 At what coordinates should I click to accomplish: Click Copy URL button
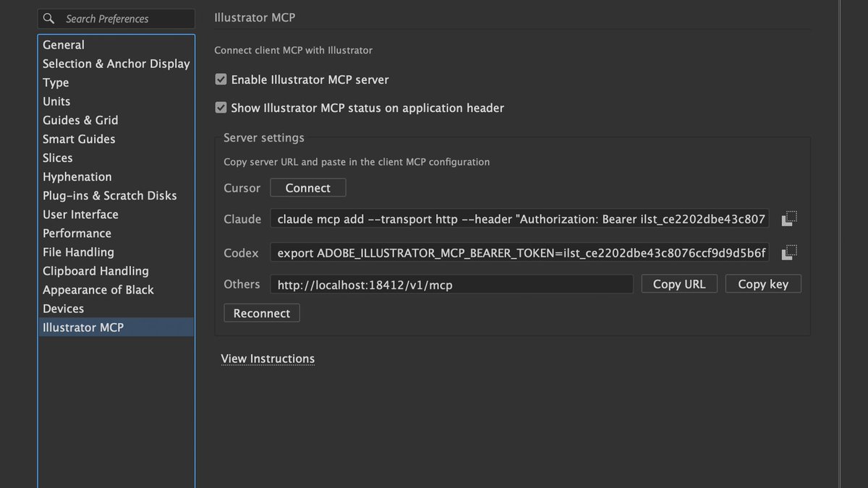pos(679,284)
